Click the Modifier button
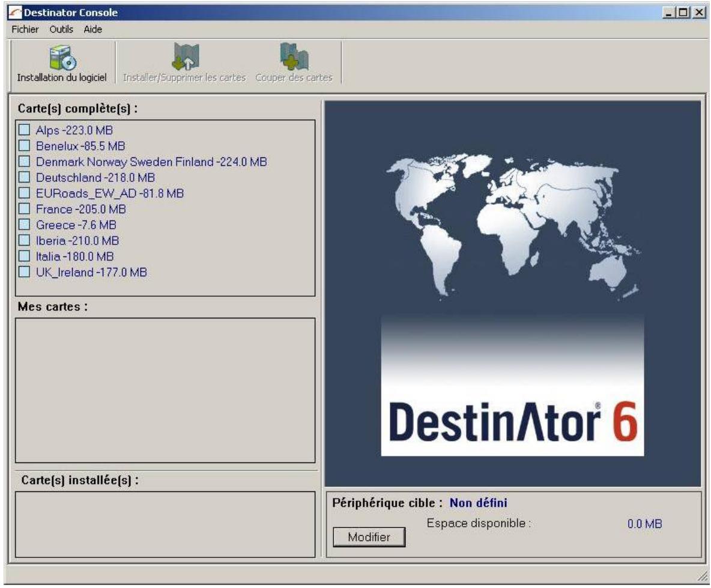Screen dimensions: 711x588 [x=369, y=537]
